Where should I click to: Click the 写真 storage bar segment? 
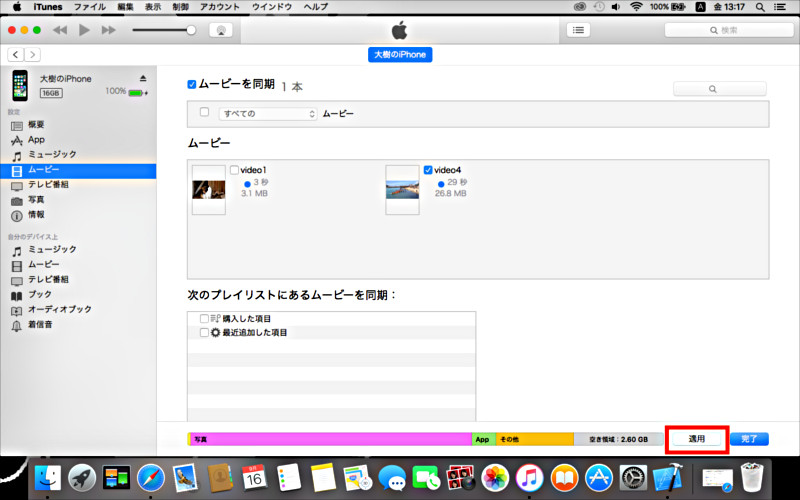330,439
